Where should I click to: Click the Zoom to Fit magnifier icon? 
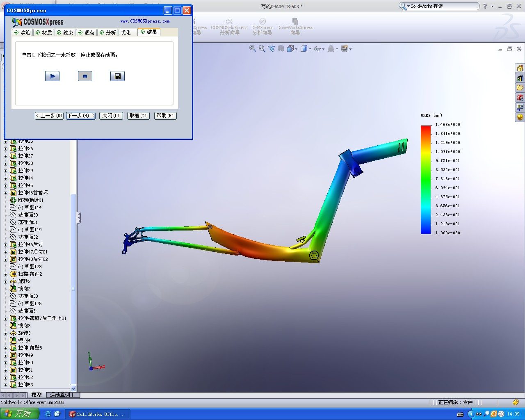tap(253, 48)
